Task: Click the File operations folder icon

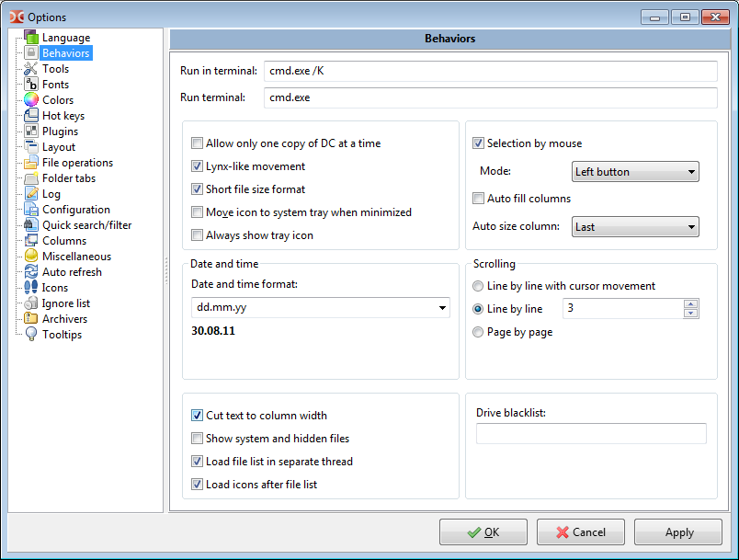Action: 31,163
